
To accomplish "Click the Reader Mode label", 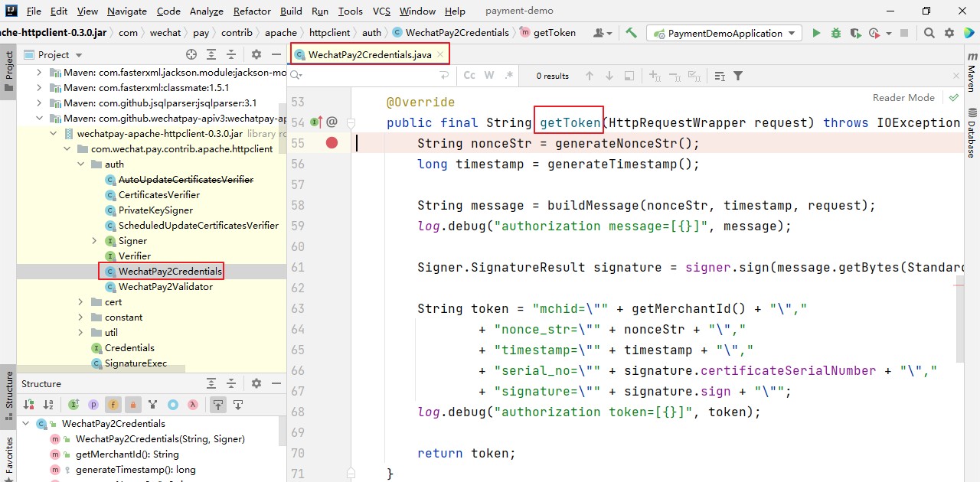I will click(903, 98).
